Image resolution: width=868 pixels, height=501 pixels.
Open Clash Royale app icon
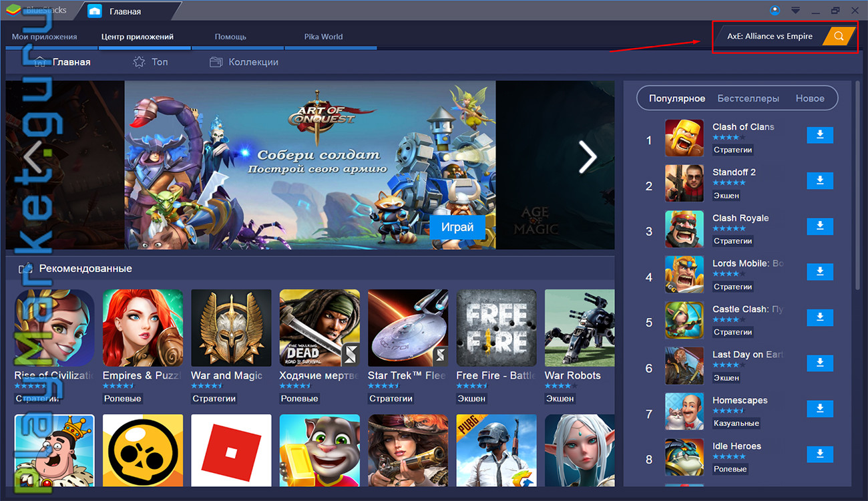click(x=684, y=229)
